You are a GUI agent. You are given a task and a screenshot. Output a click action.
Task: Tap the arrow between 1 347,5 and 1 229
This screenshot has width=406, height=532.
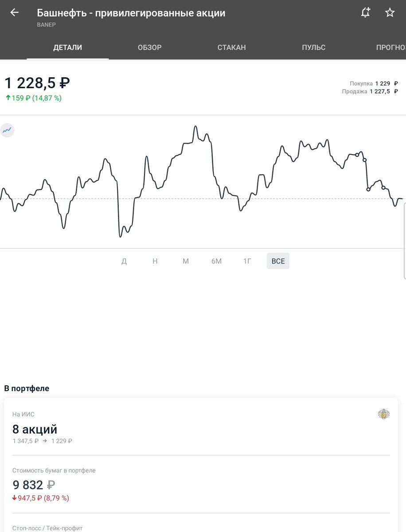(x=45, y=441)
